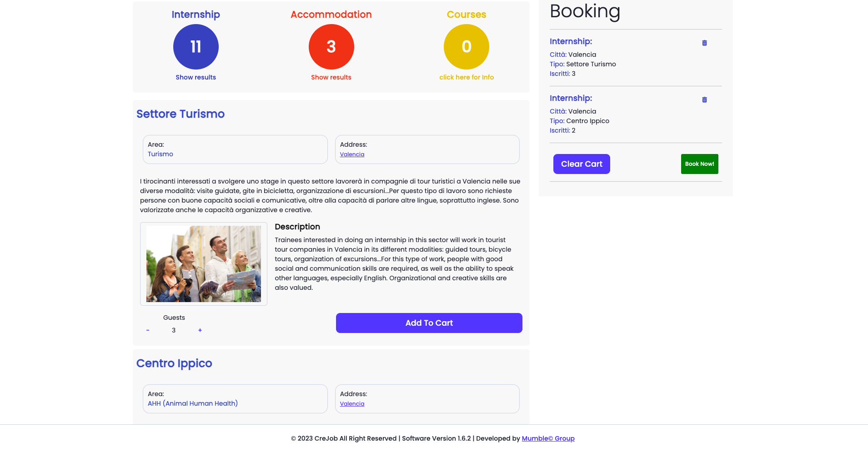Image resolution: width=868 pixels, height=452 pixels.
Task: Open Valencia address link for Centro Ippico
Action: pos(352,404)
